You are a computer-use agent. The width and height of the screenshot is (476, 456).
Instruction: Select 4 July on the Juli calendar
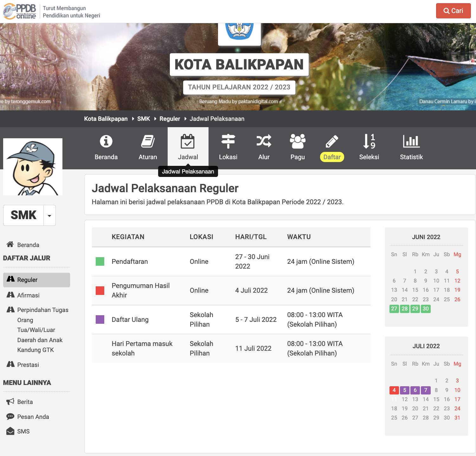[394, 390]
